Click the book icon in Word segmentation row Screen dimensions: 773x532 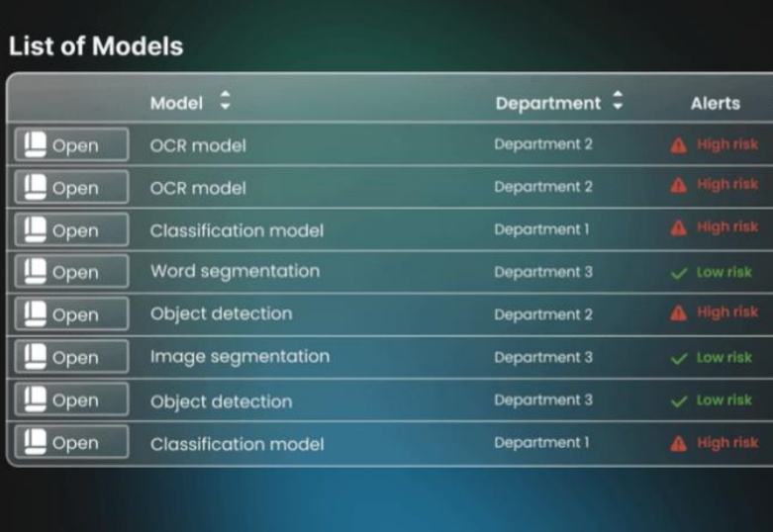pos(35,271)
